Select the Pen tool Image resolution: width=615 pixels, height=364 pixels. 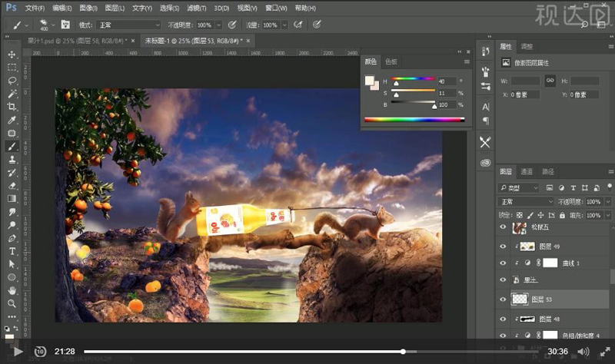tap(12, 238)
